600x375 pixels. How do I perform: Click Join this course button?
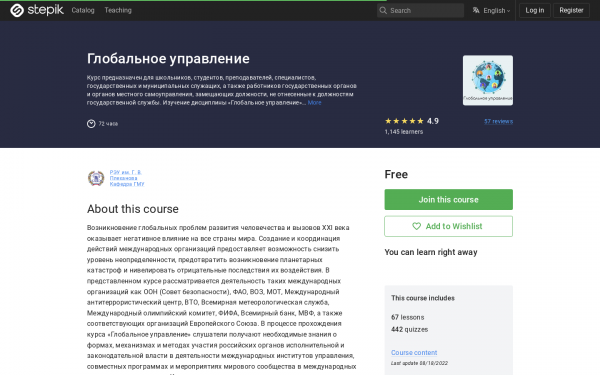click(x=448, y=199)
